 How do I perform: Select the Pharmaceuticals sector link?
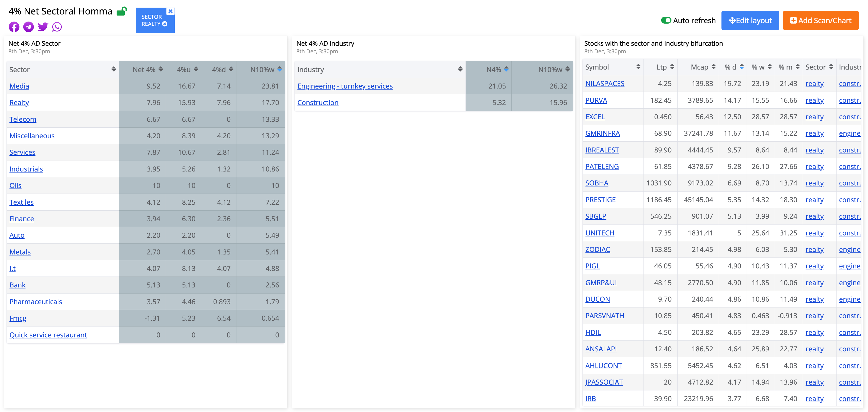(36, 302)
